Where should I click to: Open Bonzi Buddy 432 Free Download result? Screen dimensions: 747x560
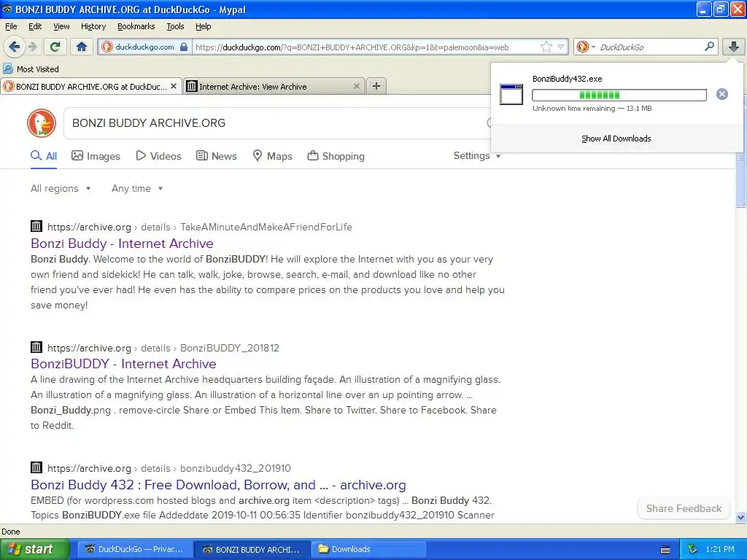coord(218,485)
